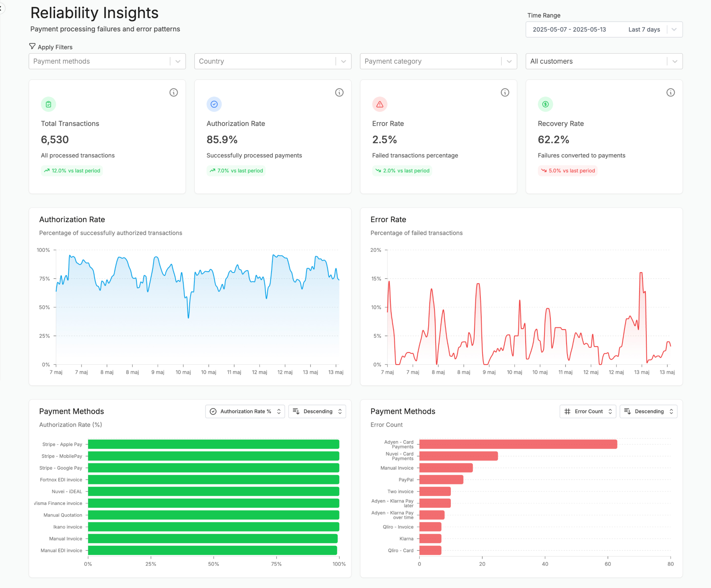Click the green clipboard Total Transactions icon
Viewport: 711px width, 588px height.
49,104
